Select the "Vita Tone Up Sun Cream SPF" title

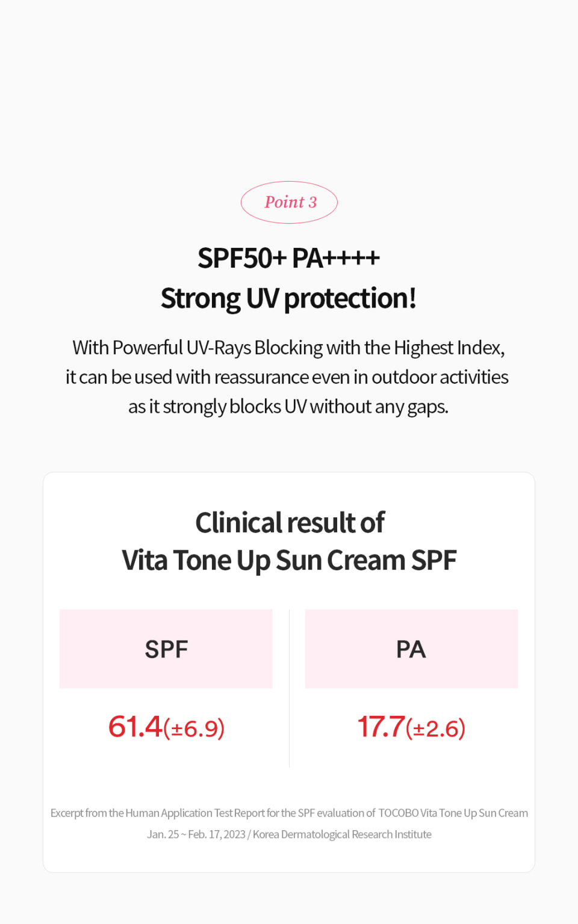tap(289, 561)
